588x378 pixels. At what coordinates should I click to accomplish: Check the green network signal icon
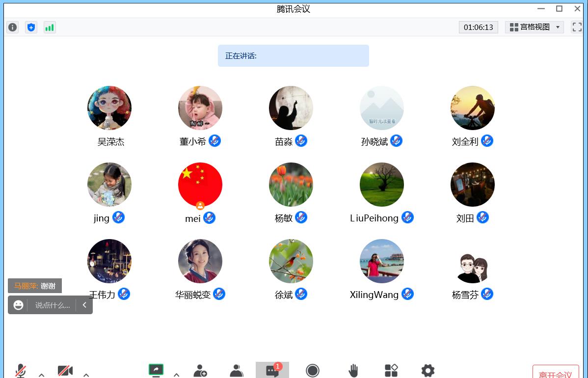(50, 27)
